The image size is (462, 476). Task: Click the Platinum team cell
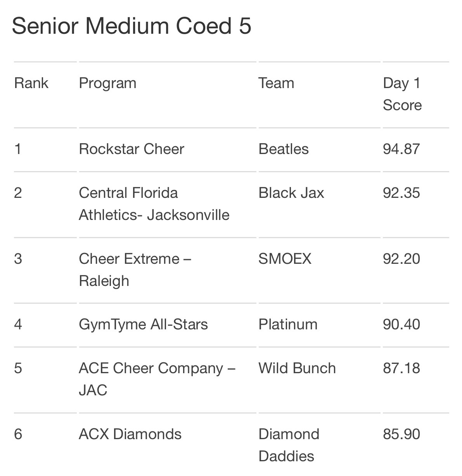click(288, 324)
